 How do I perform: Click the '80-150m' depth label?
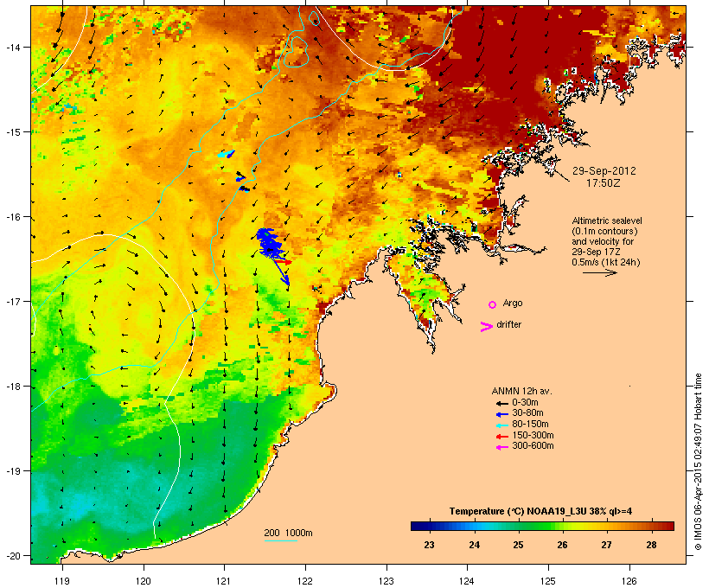[x=530, y=425]
